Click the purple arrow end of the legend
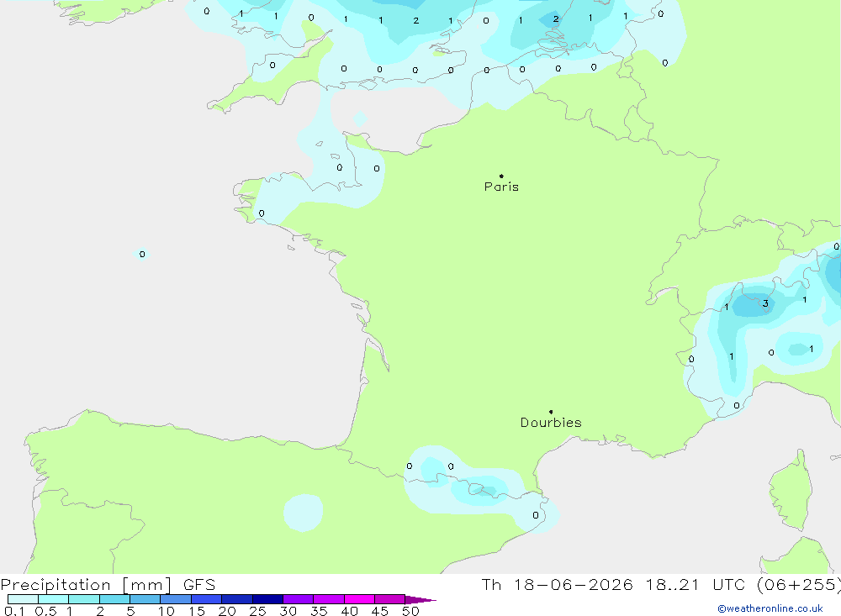 pos(420,600)
